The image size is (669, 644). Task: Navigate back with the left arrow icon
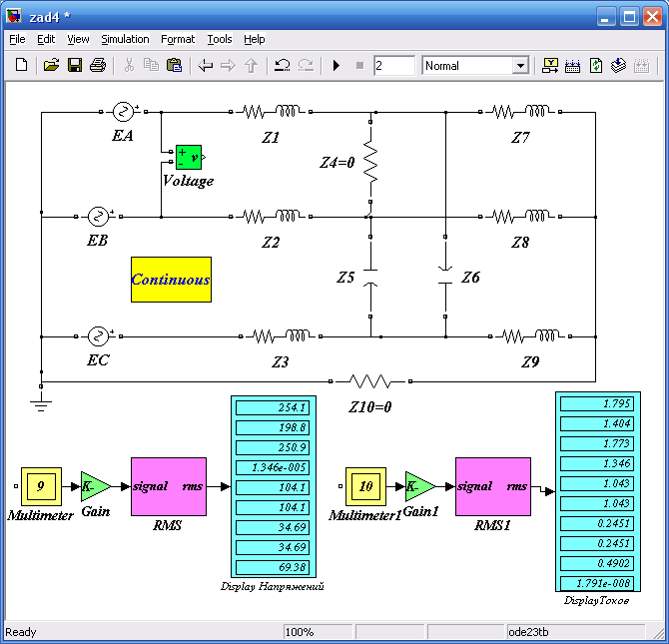tap(206, 66)
